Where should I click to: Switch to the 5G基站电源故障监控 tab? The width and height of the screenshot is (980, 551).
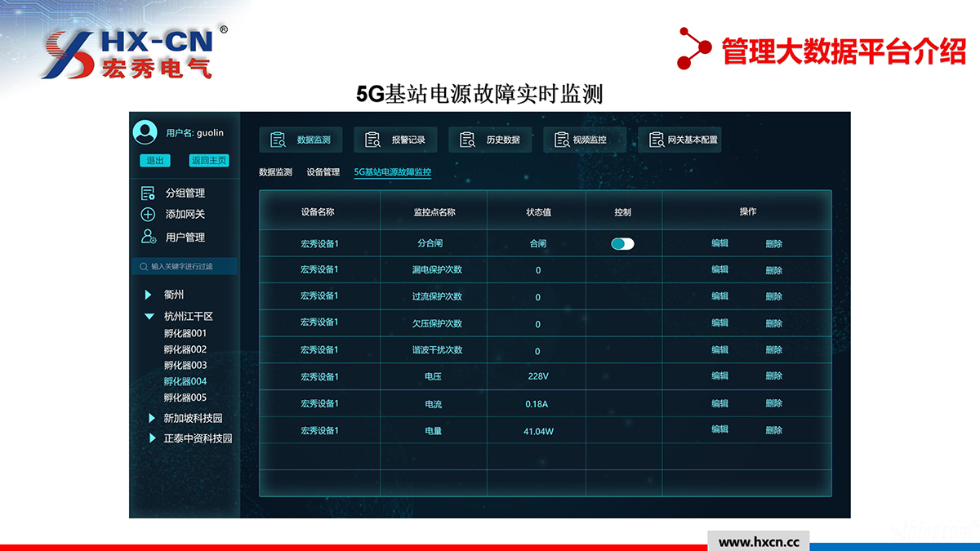click(392, 172)
